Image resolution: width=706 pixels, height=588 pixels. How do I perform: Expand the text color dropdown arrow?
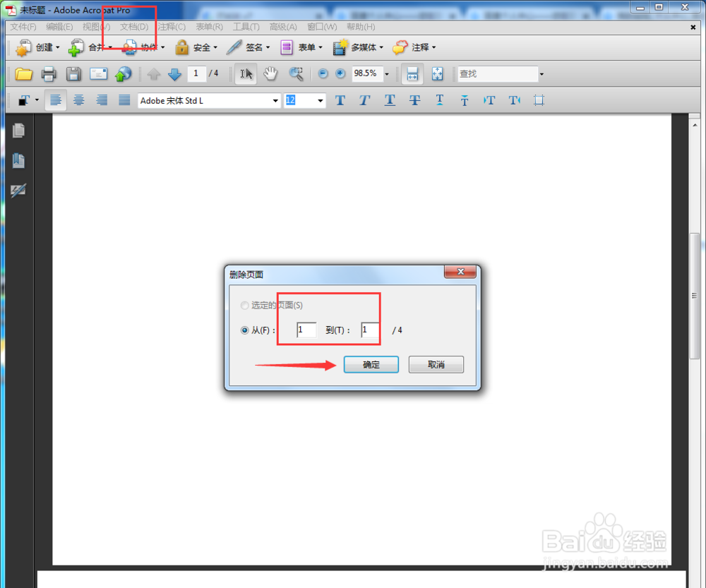tap(37, 100)
